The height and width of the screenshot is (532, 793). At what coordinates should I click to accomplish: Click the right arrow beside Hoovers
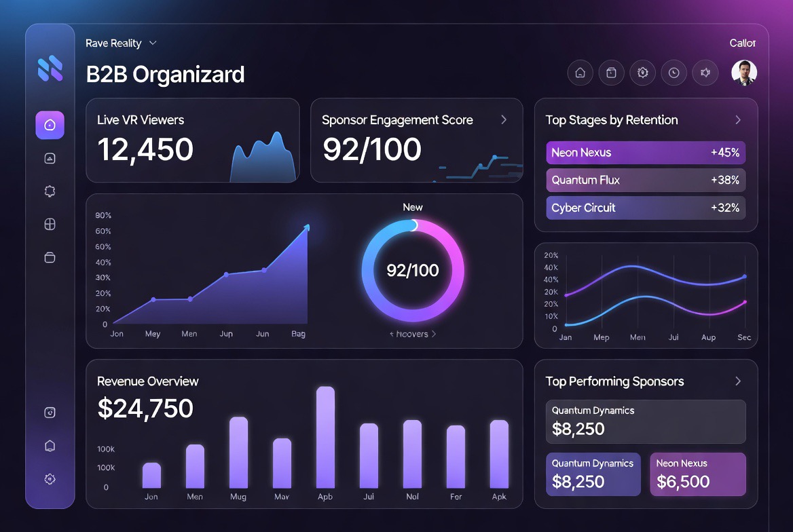(x=434, y=335)
